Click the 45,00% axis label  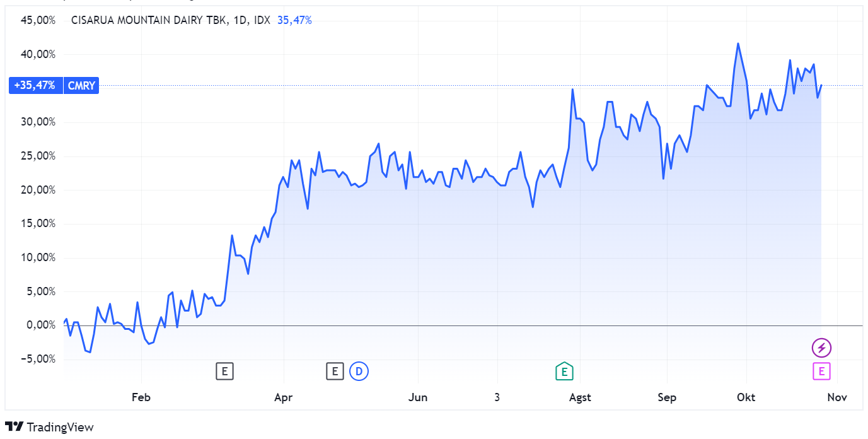point(38,20)
